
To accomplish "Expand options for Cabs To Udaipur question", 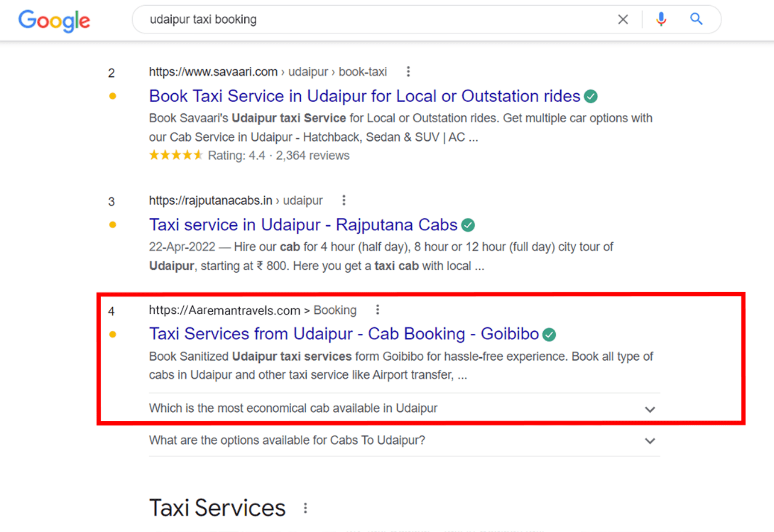I will (650, 441).
